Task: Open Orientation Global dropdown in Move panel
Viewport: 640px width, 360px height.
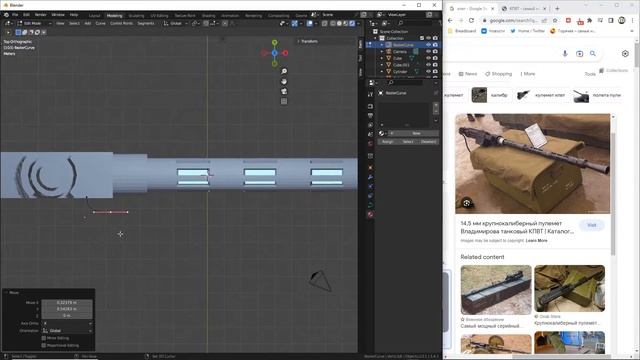Action: (67, 331)
